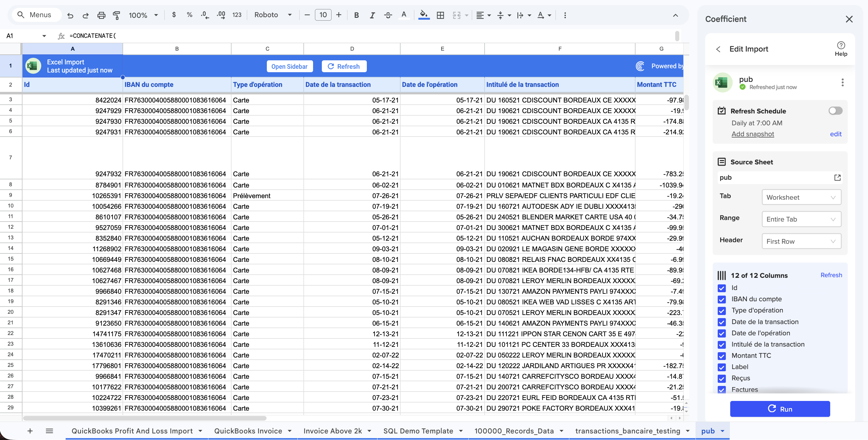Switch to the QuickBooks Invoice sheet tab
This screenshot has height=440, width=868.
click(248, 431)
